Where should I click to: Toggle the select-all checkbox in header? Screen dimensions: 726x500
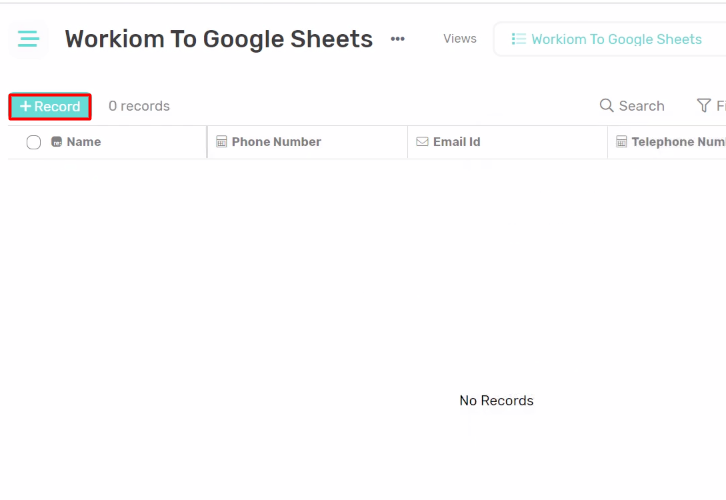click(33, 142)
